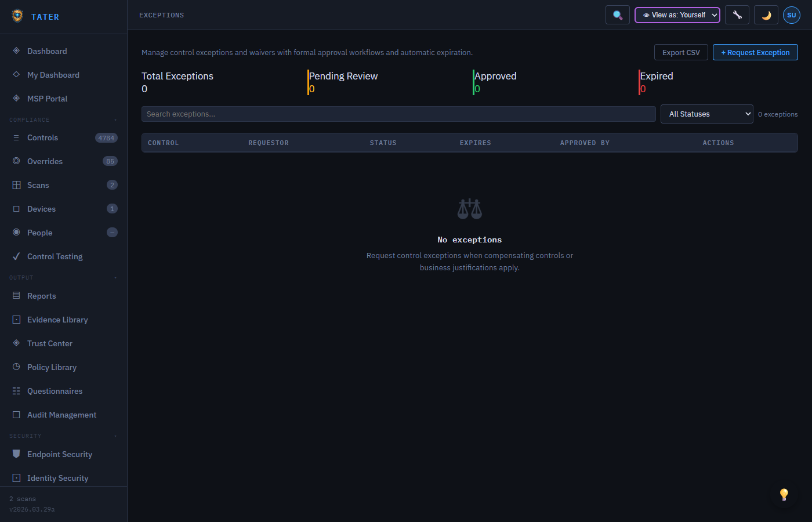This screenshot has width=812, height=522.
Task: Click the Reports document icon
Action: coord(16,296)
